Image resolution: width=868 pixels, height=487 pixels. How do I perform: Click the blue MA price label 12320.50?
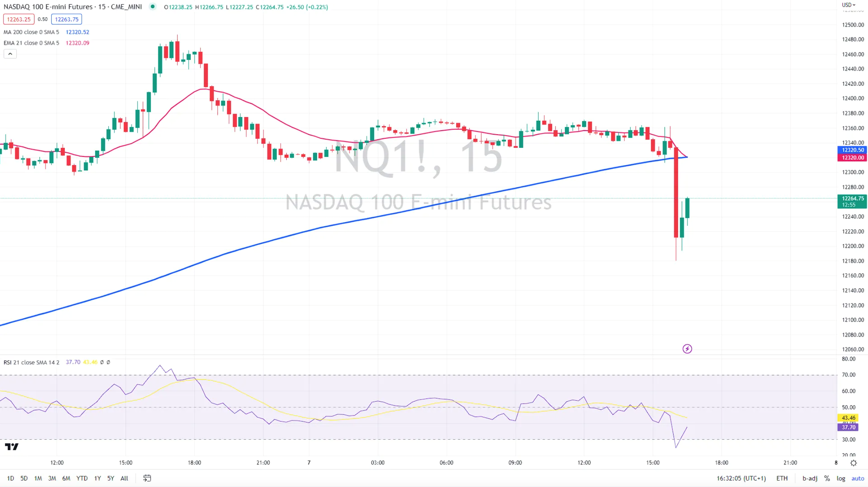(x=852, y=150)
